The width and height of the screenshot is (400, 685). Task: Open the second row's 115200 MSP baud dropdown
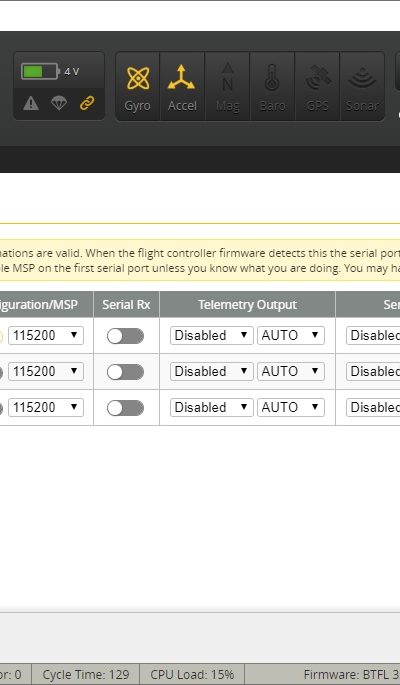46,371
